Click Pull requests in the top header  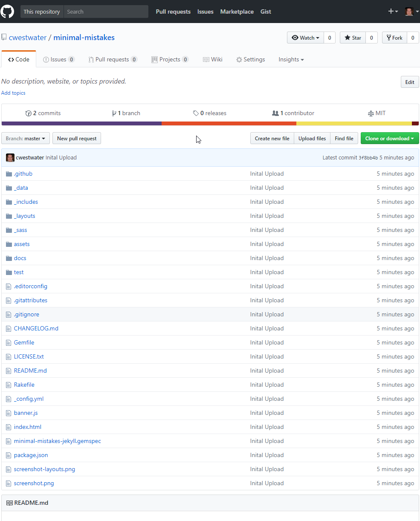[173, 12]
